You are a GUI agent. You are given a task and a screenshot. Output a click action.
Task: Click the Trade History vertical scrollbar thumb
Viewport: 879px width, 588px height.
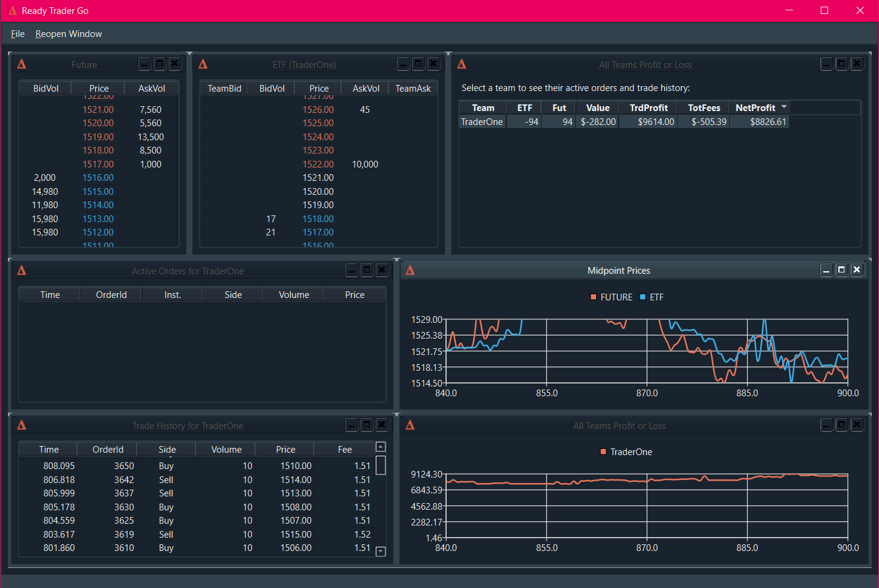click(381, 465)
